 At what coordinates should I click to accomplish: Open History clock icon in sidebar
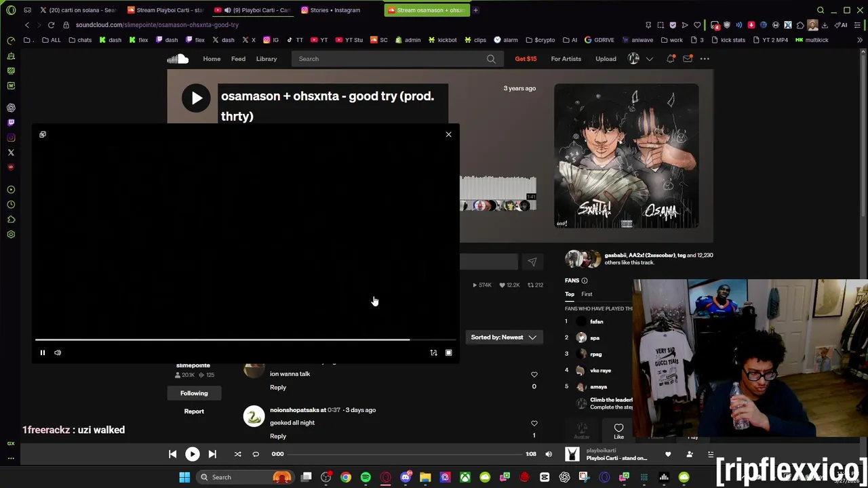coord(11,205)
